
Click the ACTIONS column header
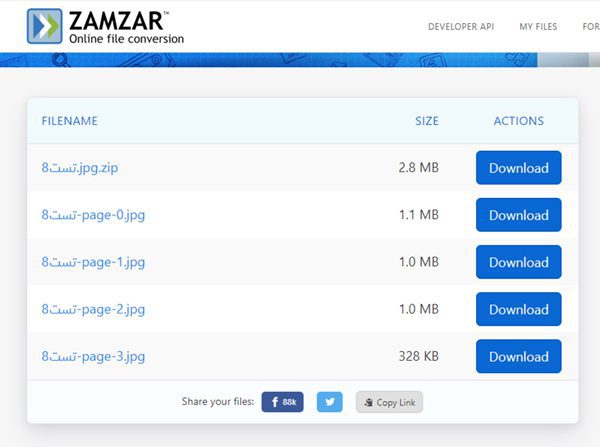[x=518, y=121]
